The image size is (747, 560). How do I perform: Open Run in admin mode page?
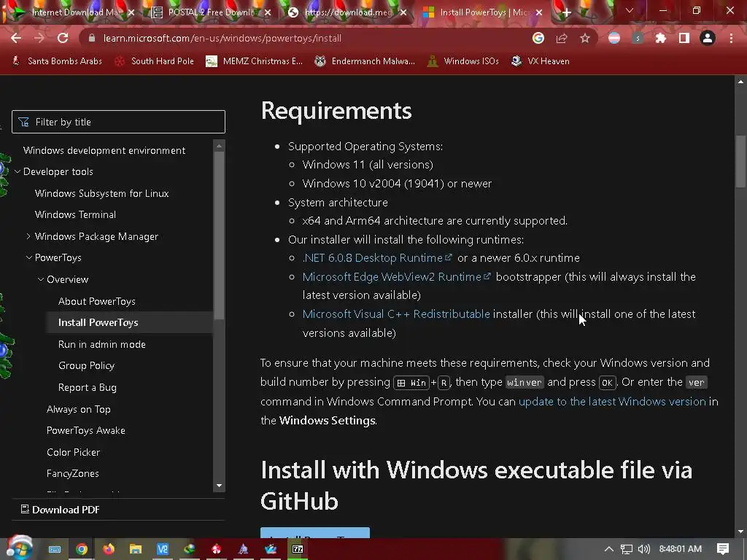click(x=102, y=344)
